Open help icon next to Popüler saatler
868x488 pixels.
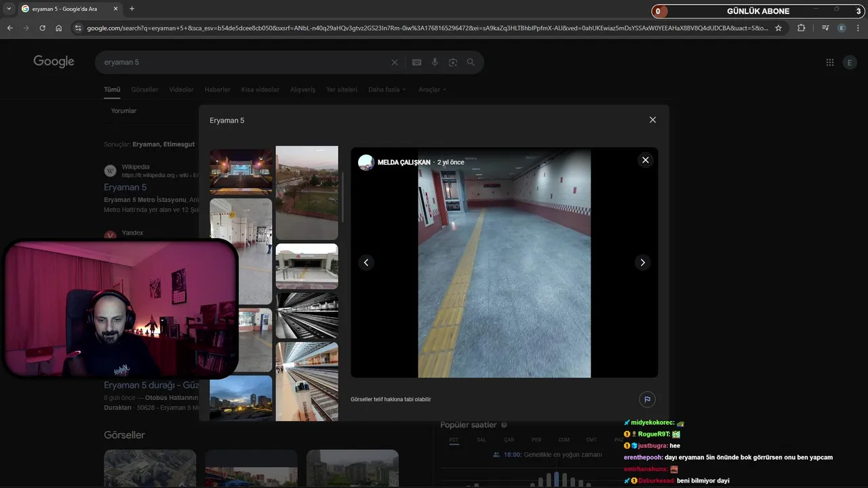[x=504, y=425]
